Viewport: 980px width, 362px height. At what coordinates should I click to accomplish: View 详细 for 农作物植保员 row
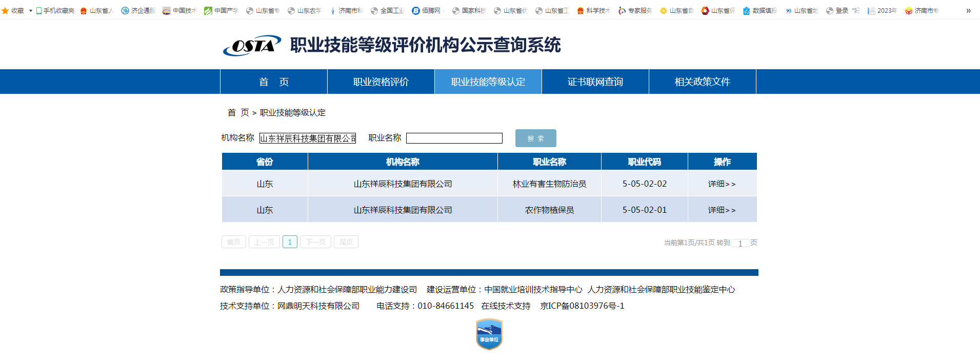tap(722, 210)
